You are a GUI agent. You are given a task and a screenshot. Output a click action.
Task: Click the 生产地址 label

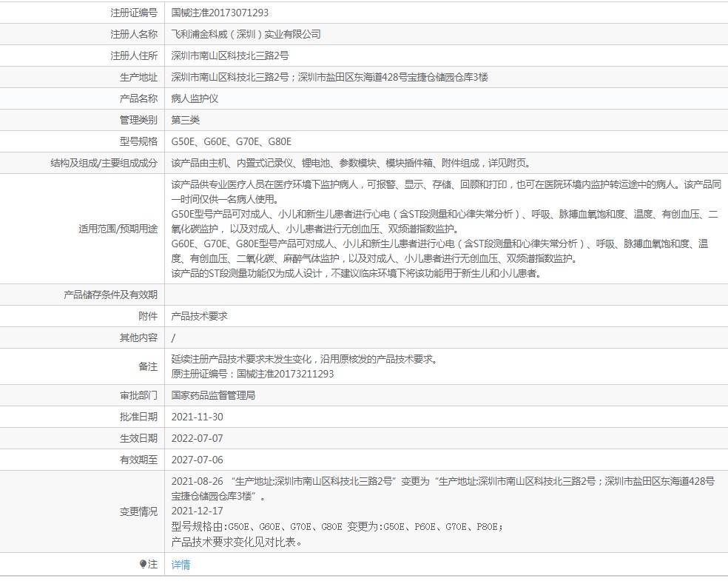coord(138,77)
